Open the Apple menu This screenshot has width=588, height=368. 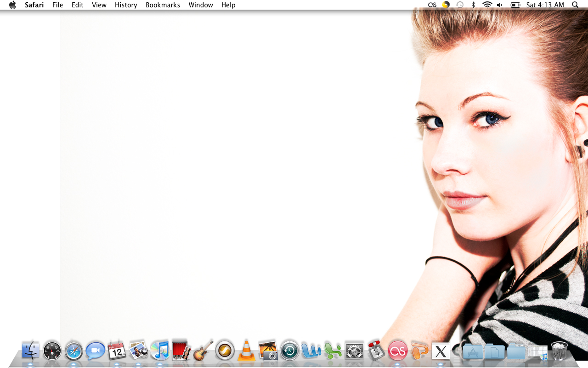click(12, 5)
